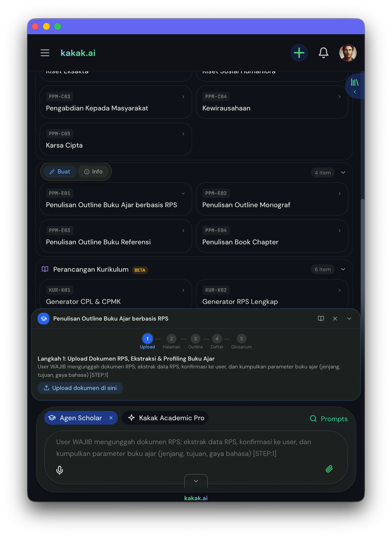Collapse Perancangan Kurikulum section chevron
This screenshot has width=392, height=538.
[343, 269]
